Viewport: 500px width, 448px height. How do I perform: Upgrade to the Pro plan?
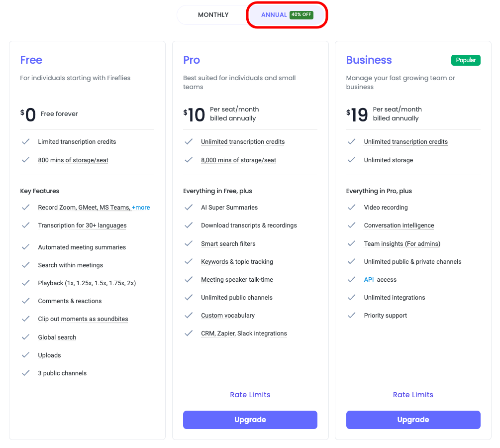click(x=250, y=420)
